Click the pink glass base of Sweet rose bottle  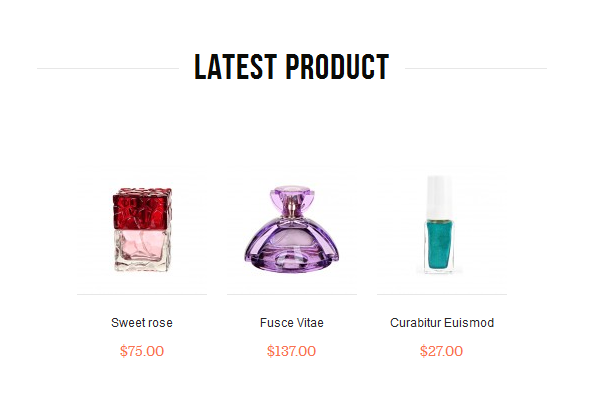142,251
